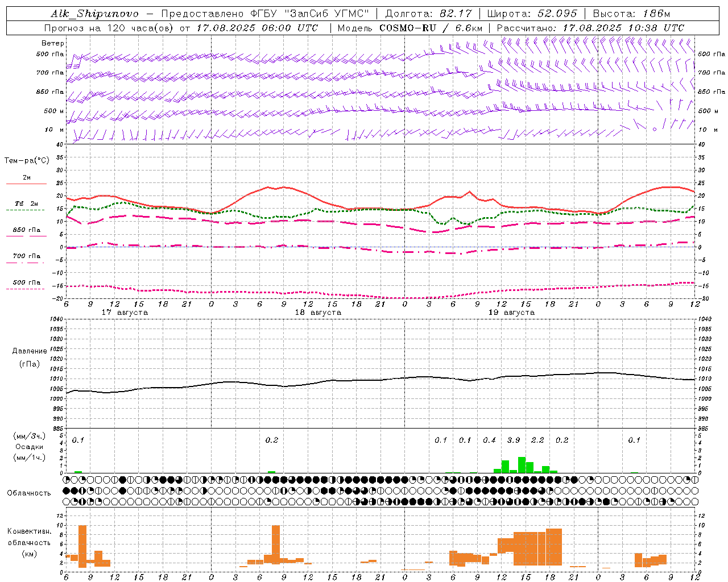The image size is (728, 582).
Task: Click the green dashed Td 2м legend line
Action: (25, 210)
